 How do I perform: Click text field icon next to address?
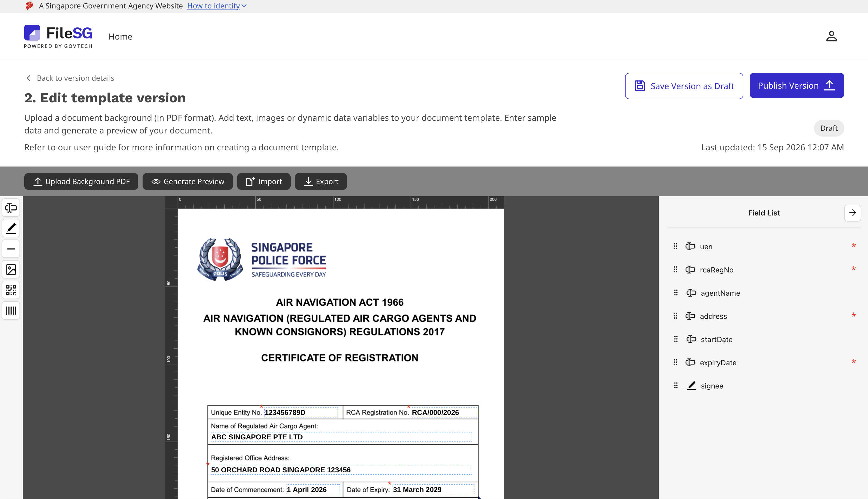tap(690, 316)
